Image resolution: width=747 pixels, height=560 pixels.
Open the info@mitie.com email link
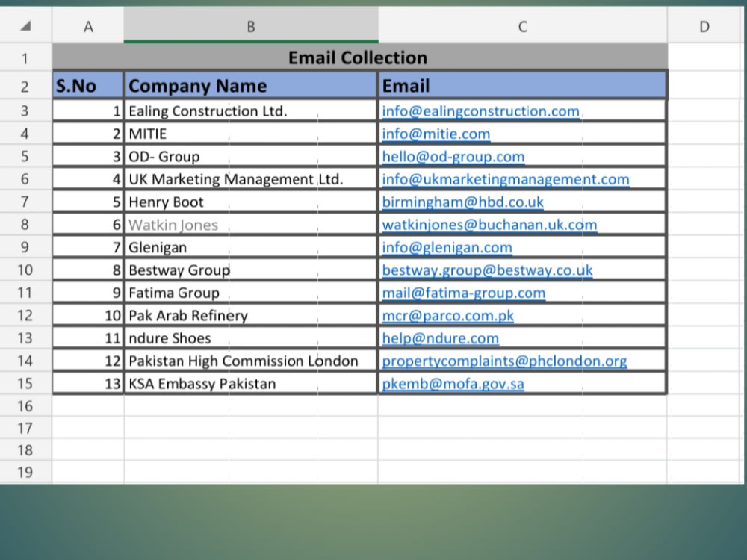[x=436, y=134]
